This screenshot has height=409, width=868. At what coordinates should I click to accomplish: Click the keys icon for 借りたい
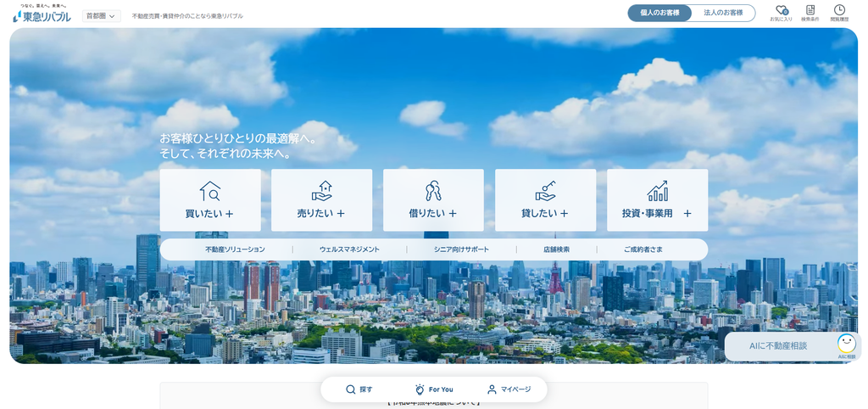(x=433, y=191)
